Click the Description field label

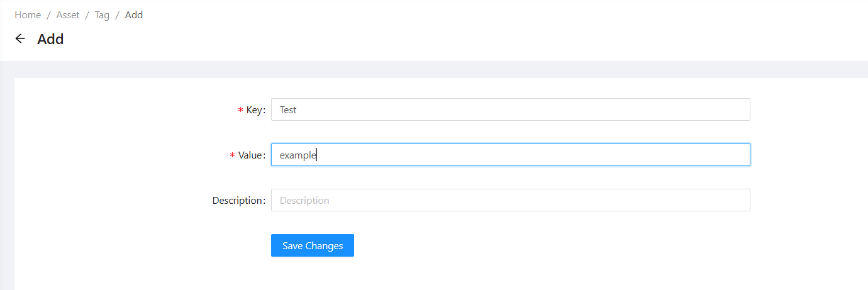[238, 201]
